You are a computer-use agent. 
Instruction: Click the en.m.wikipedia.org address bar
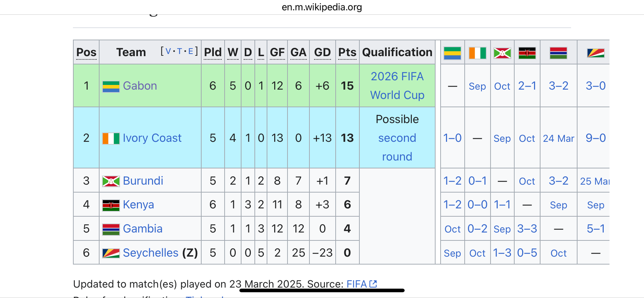point(322,7)
